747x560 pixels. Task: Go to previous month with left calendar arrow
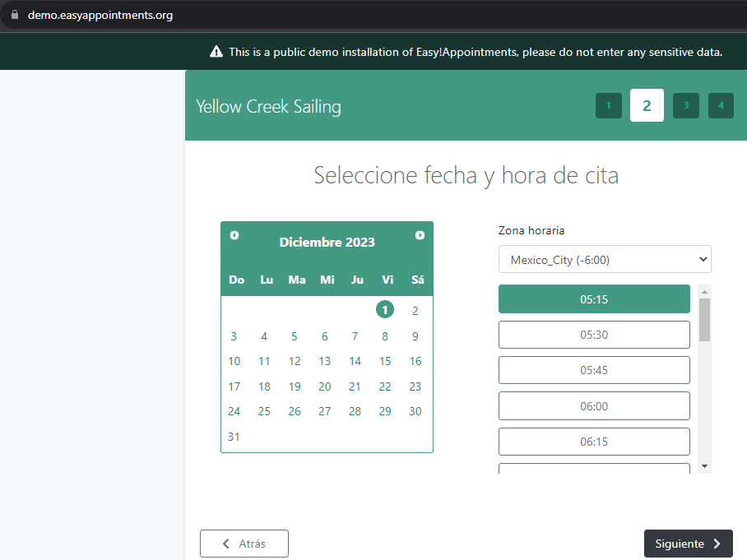coord(234,234)
